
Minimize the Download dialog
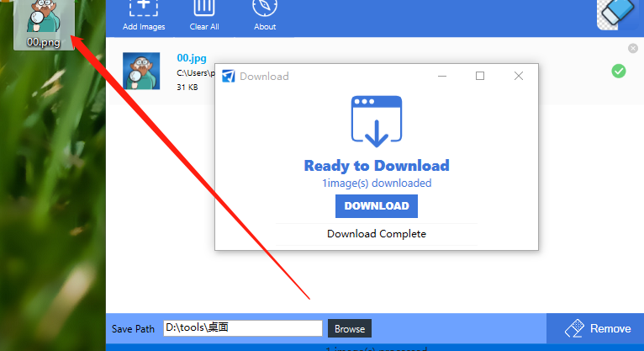[x=442, y=76]
